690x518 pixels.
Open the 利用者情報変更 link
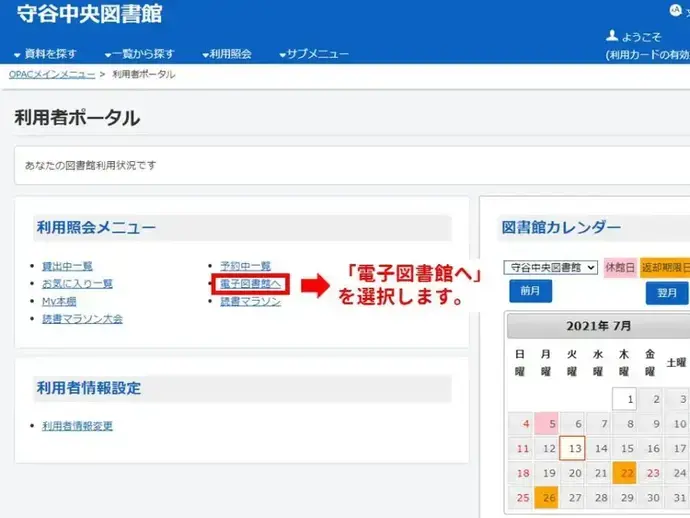pos(77,426)
